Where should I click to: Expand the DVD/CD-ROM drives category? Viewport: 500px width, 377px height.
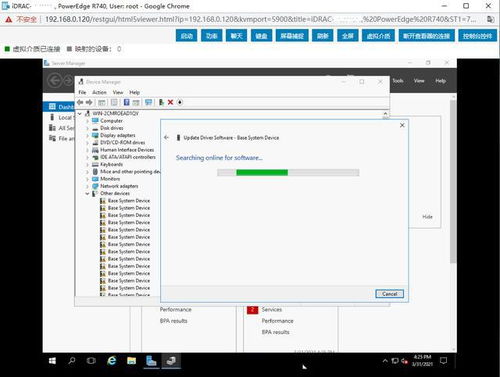pos(87,143)
